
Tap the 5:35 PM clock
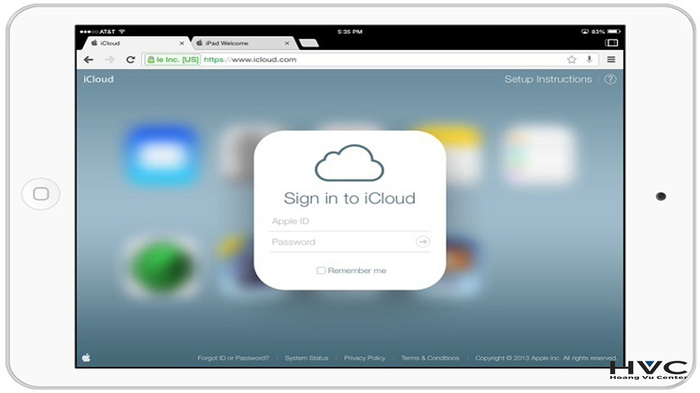(x=350, y=31)
